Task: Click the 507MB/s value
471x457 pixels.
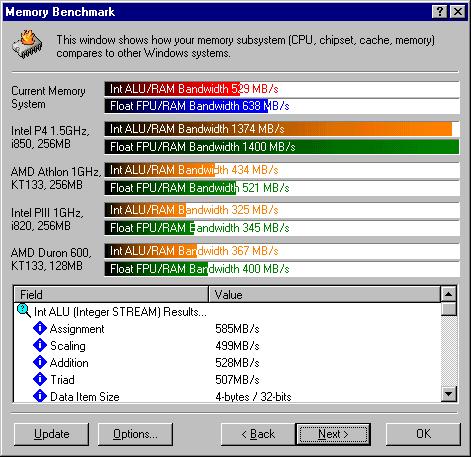Action: tap(237, 380)
